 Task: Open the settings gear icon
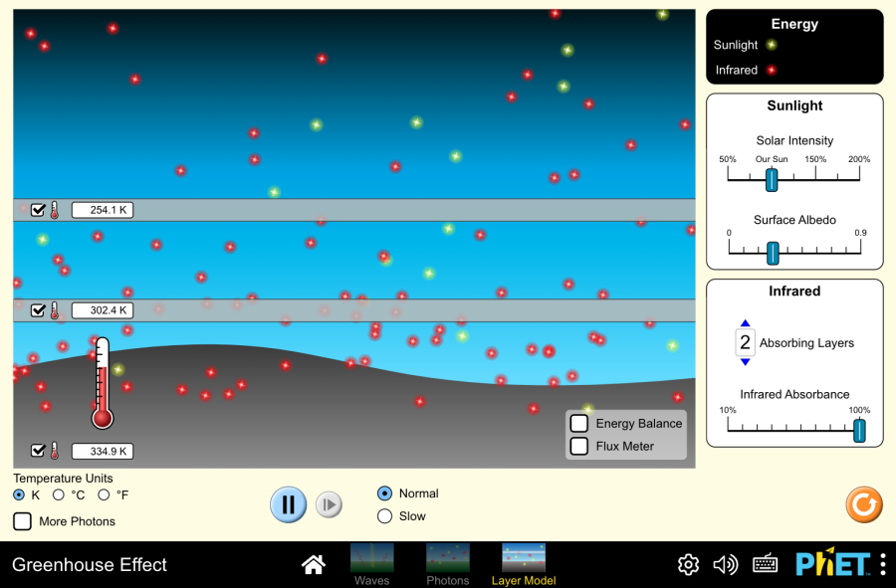pos(688,565)
